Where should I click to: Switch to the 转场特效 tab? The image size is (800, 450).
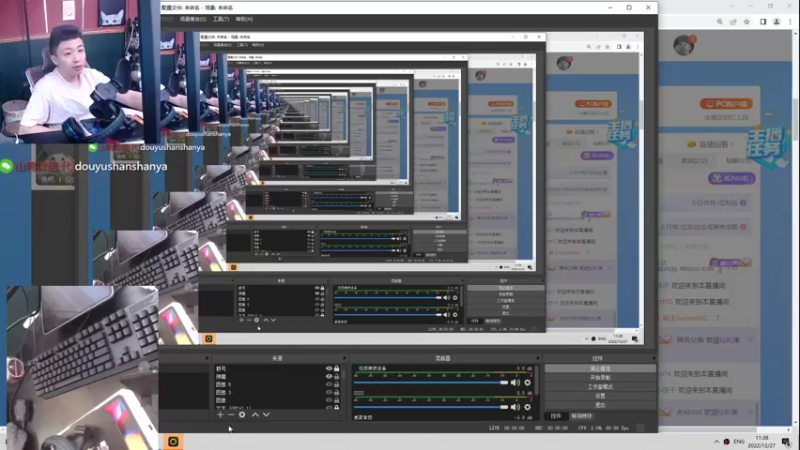click(581, 416)
